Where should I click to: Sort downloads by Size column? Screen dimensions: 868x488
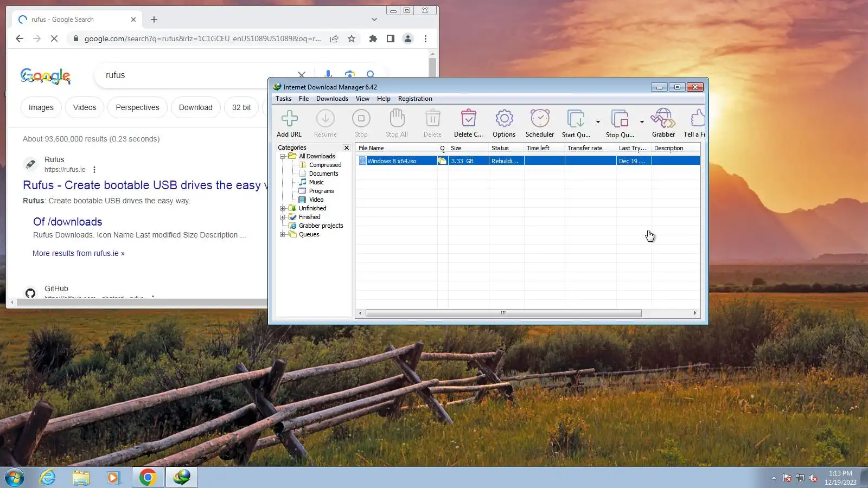coord(468,148)
